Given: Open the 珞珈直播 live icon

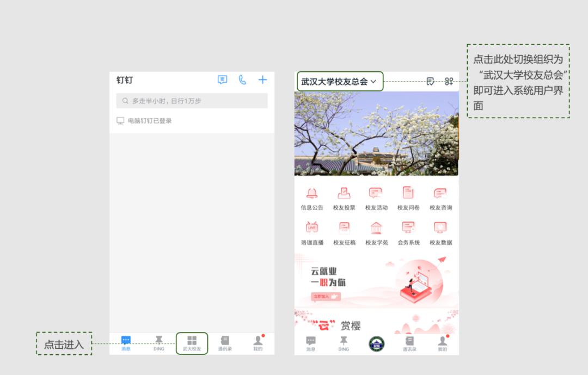Looking at the screenshot, I should [x=312, y=233].
